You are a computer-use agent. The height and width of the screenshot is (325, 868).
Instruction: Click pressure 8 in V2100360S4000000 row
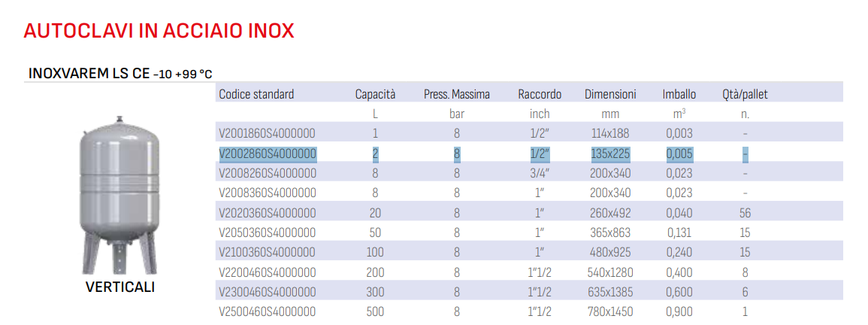(457, 252)
